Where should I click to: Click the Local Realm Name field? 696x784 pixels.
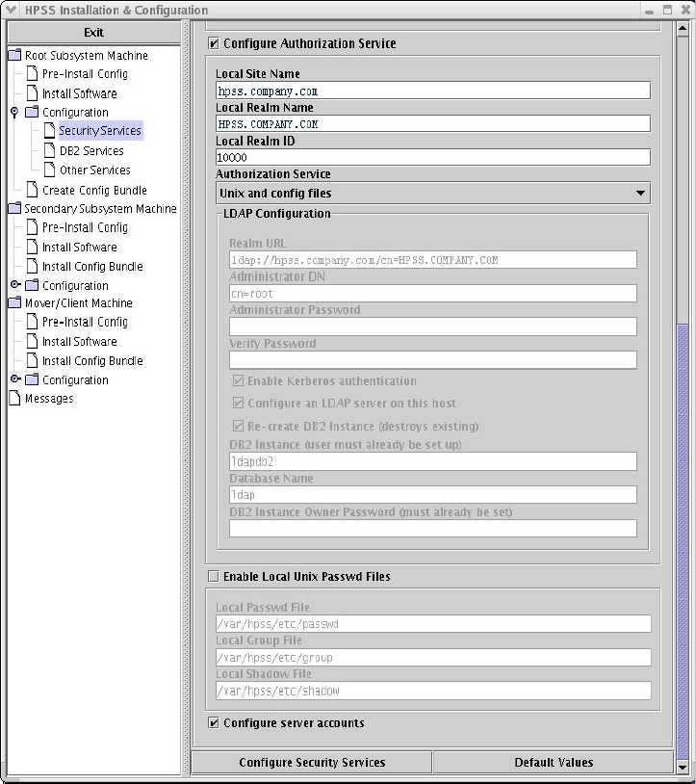click(x=432, y=123)
